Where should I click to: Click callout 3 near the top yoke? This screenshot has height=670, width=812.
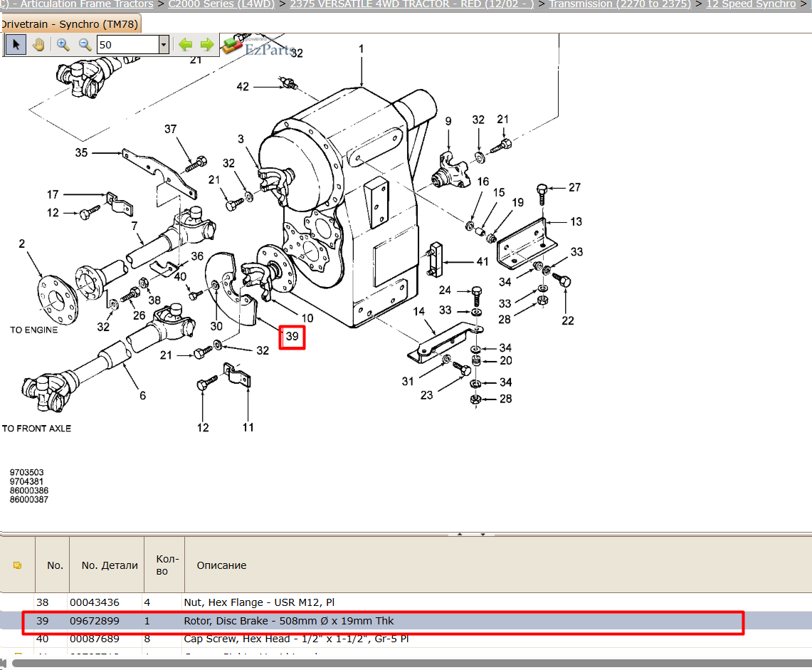241,139
